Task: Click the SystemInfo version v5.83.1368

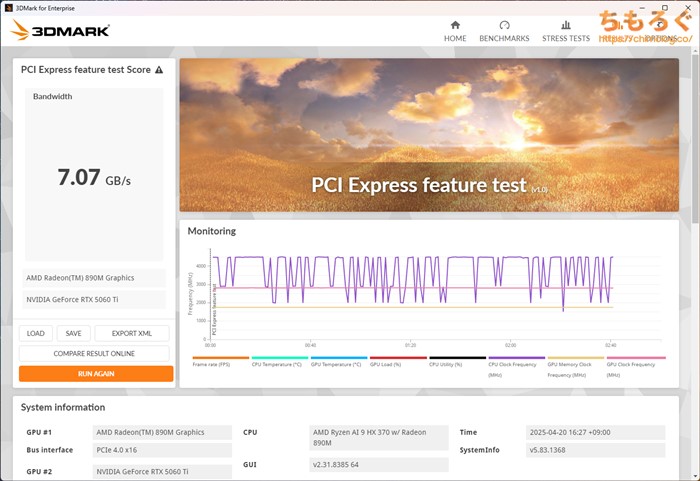Action: 596,450
